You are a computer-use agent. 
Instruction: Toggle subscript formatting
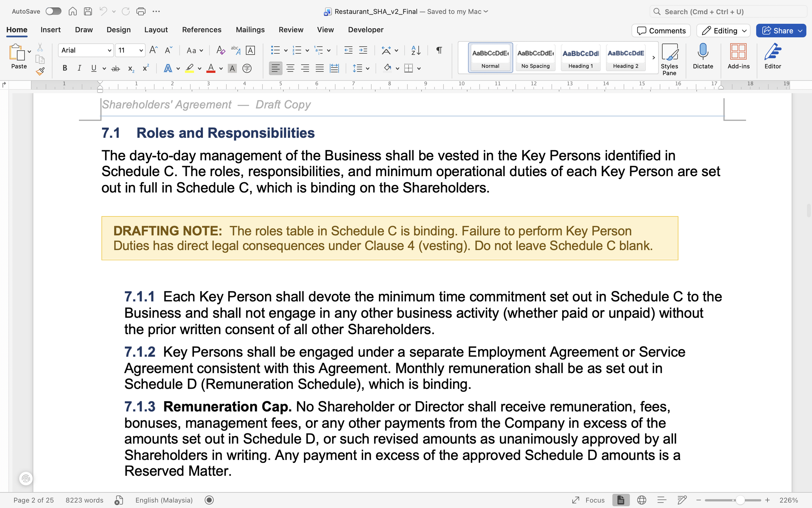click(x=131, y=69)
